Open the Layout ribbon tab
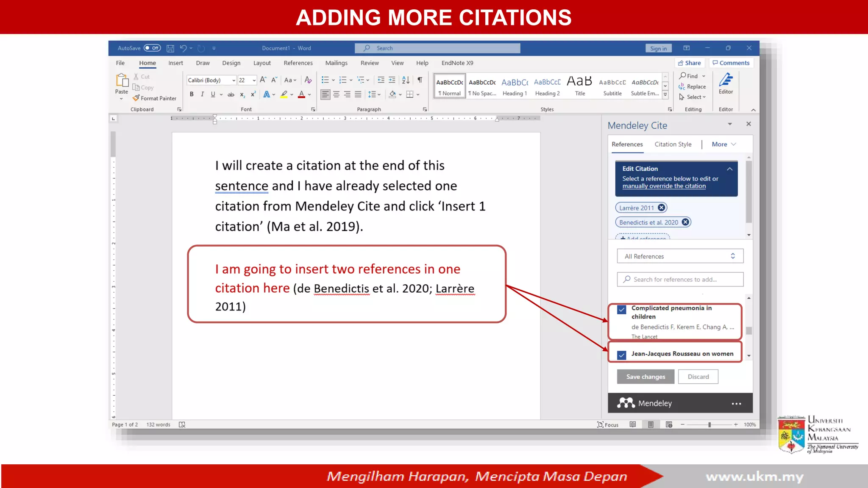Screen dimensions: 868x488 pos(262,63)
